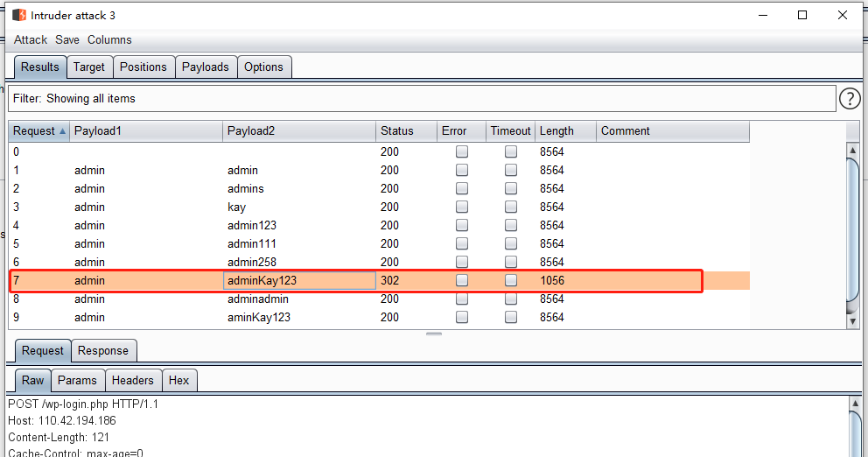Screen dimensions: 868x457
Task: Toggle Error checkbox in adminKay123 row
Action: click(462, 280)
